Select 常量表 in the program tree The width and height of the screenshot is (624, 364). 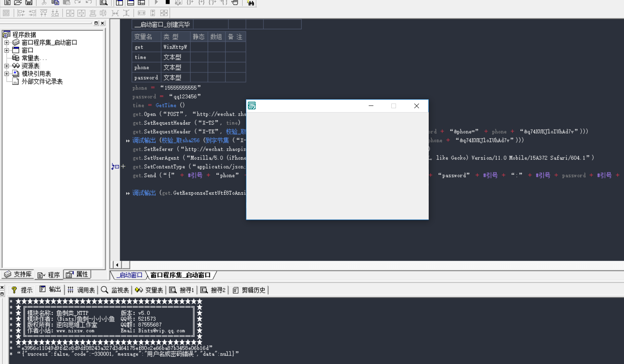(x=30, y=58)
